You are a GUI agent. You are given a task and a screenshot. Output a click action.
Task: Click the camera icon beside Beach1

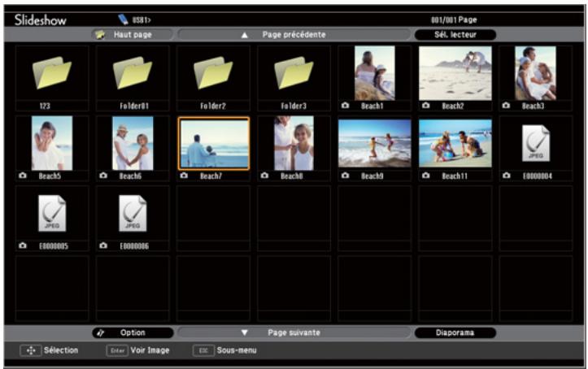pos(346,106)
